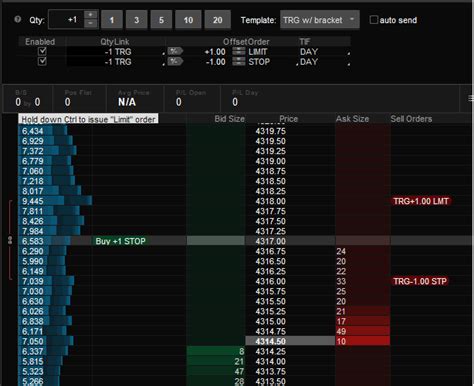The width and height of the screenshot is (474, 386).
Task: Increase quantity with the plus stepper button
Action: click(91, 15)
